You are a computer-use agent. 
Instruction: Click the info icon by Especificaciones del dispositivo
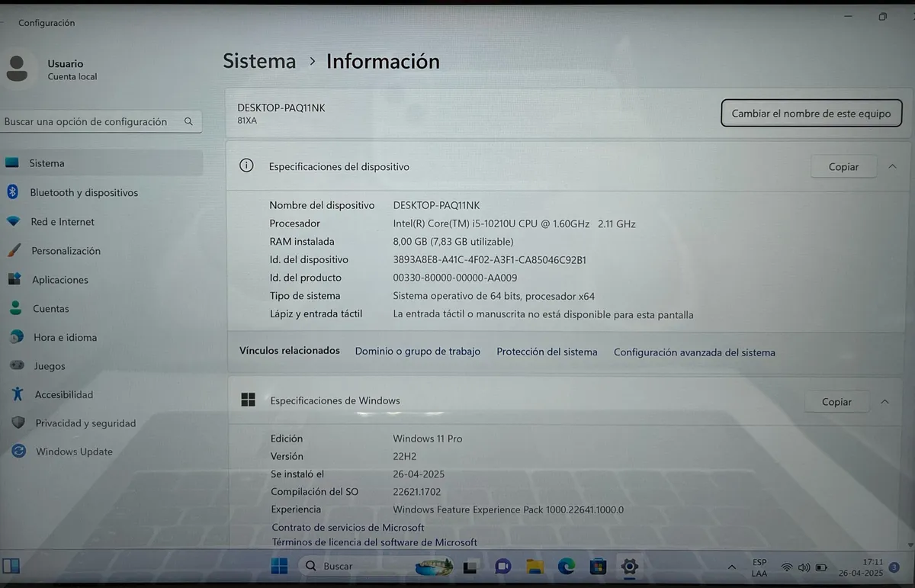(x=246, y=165)
